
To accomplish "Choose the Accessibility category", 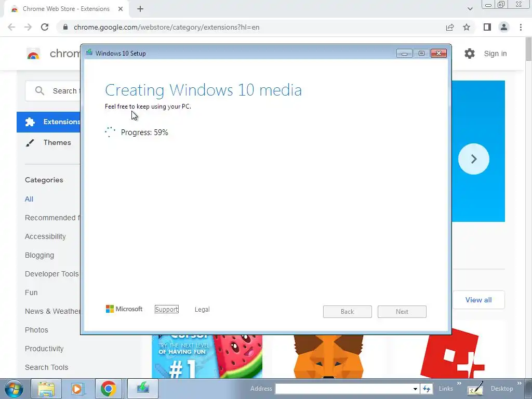I will [45, 236].
